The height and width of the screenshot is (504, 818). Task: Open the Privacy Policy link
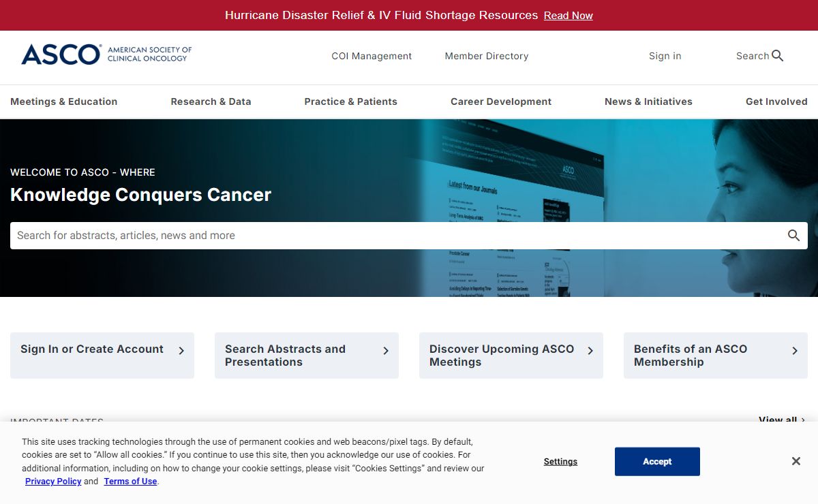point(53,482)
